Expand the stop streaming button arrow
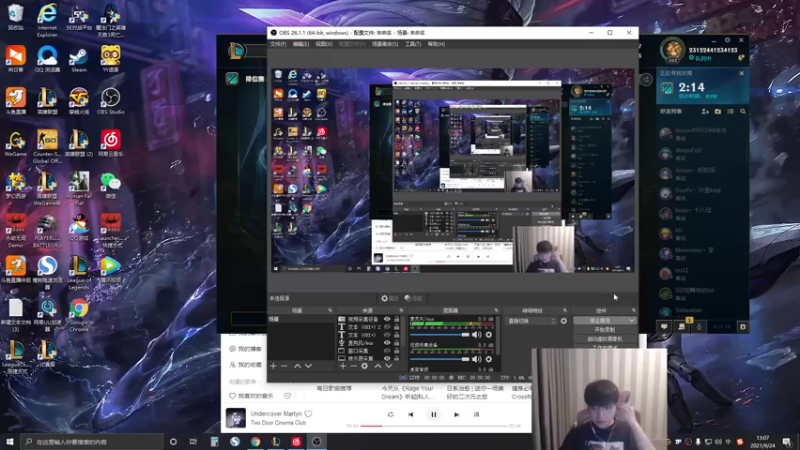 [x=632, y=321]
